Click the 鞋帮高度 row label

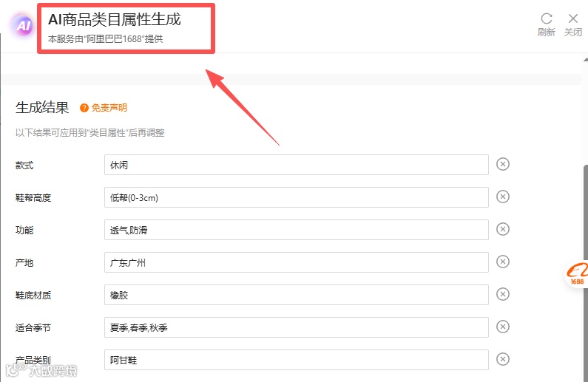click(33, 198)
